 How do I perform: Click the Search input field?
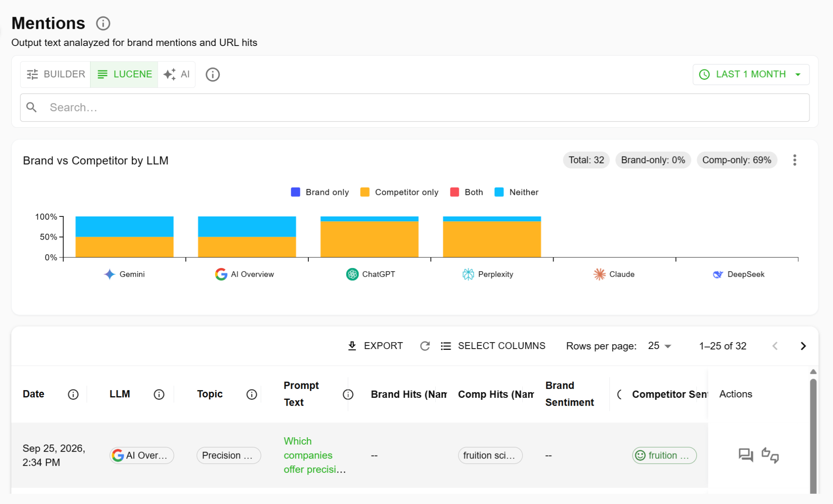pos(415,107)
